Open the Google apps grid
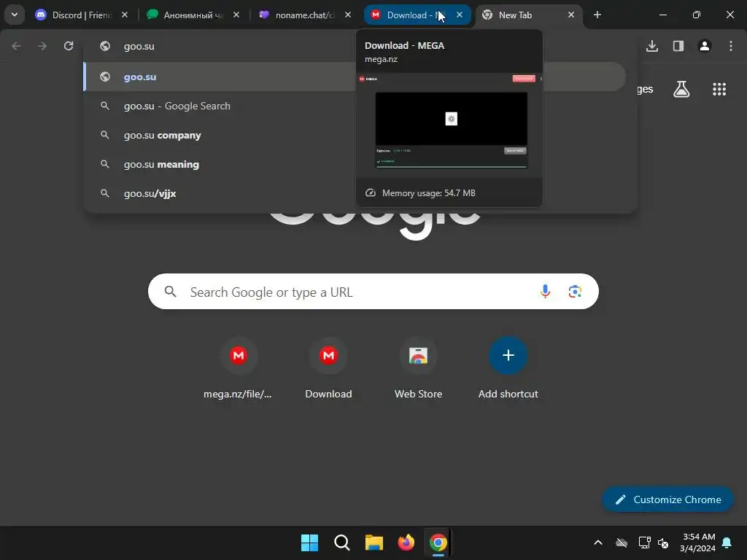 tap(719, 89)
